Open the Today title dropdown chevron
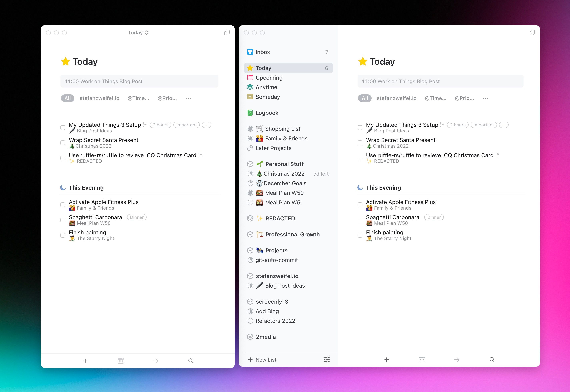The height and width of the screenshot is (392, 570). (147, 32)
